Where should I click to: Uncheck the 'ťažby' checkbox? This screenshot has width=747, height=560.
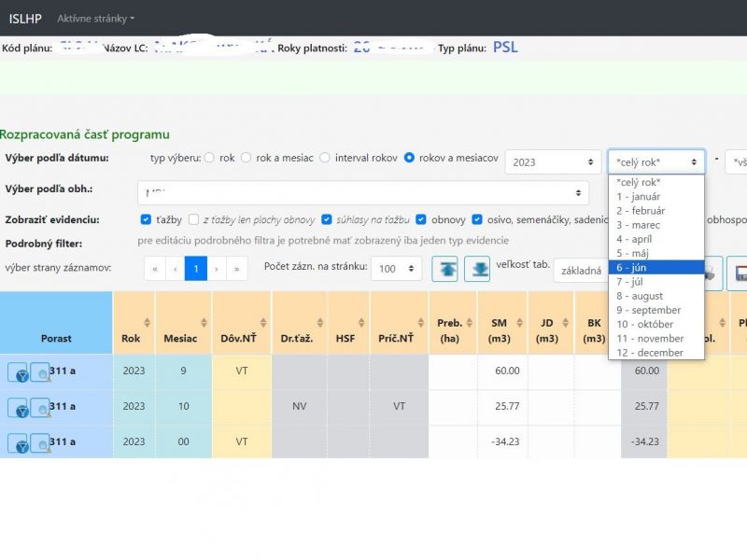coord(146,219)
